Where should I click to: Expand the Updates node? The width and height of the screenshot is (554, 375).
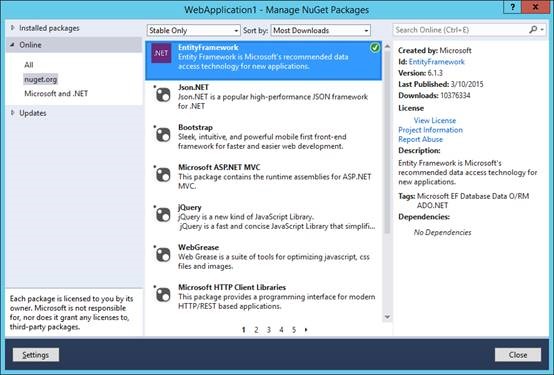(x=12, y=113)
